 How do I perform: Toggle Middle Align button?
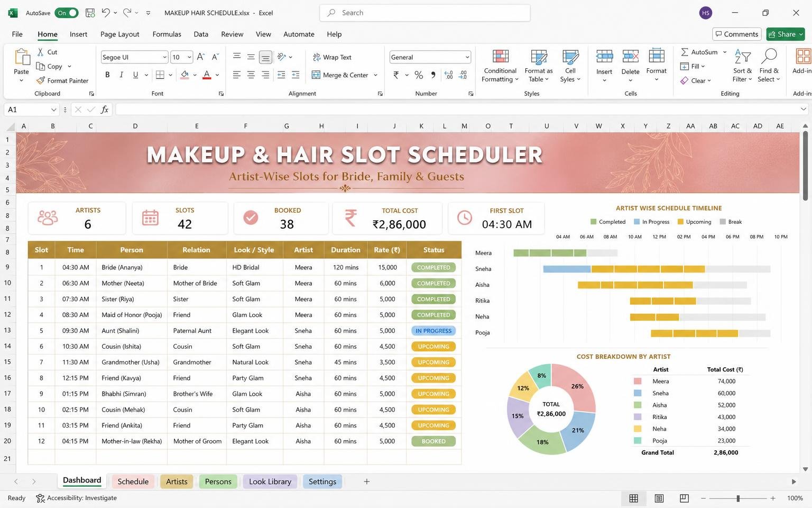click(251, 57)
